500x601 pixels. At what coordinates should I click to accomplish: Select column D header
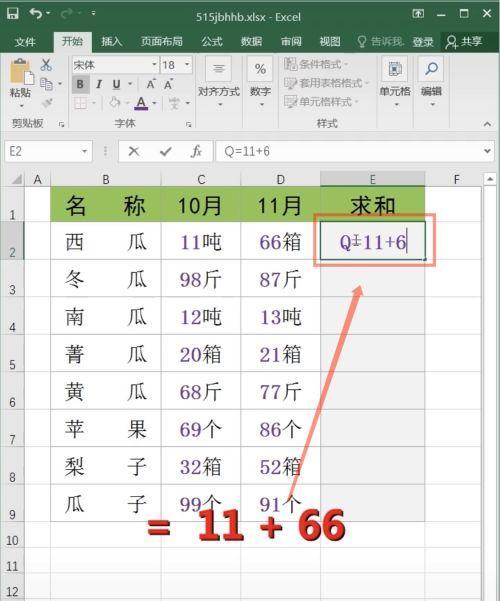(x=281, y=179)
